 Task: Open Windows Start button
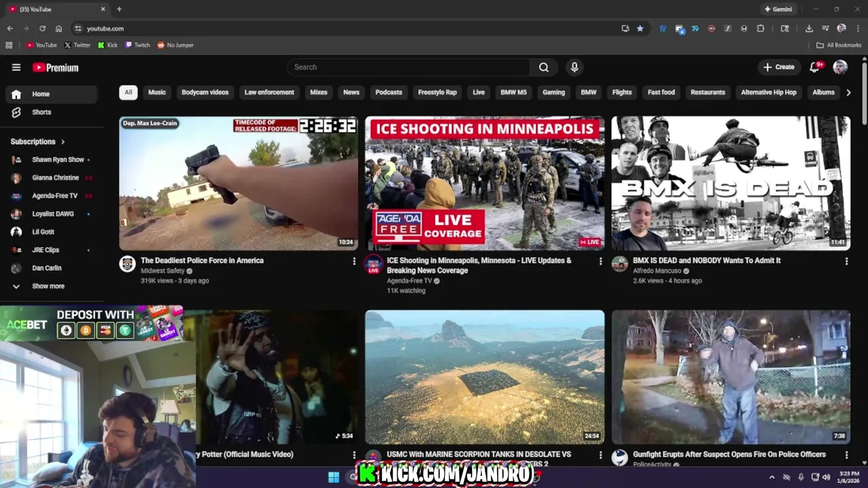point(334,477)
